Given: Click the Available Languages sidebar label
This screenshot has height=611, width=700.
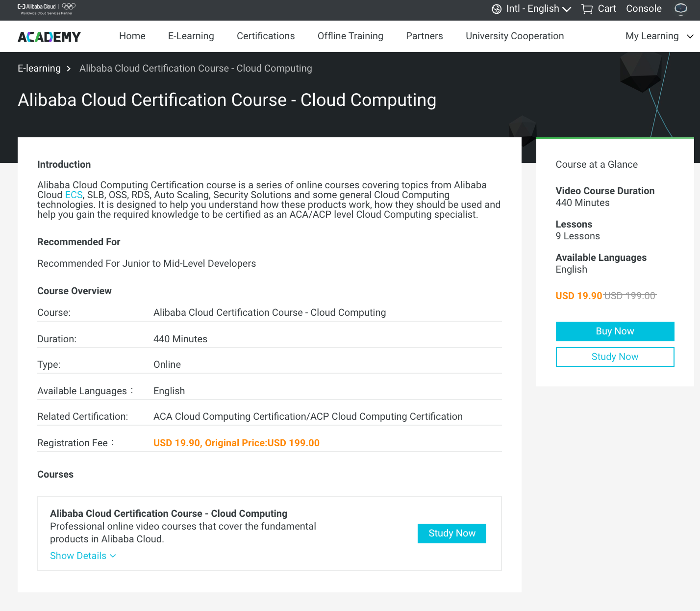Looking at the screenshot, I should pyautogui.click(x=601, y=257).
